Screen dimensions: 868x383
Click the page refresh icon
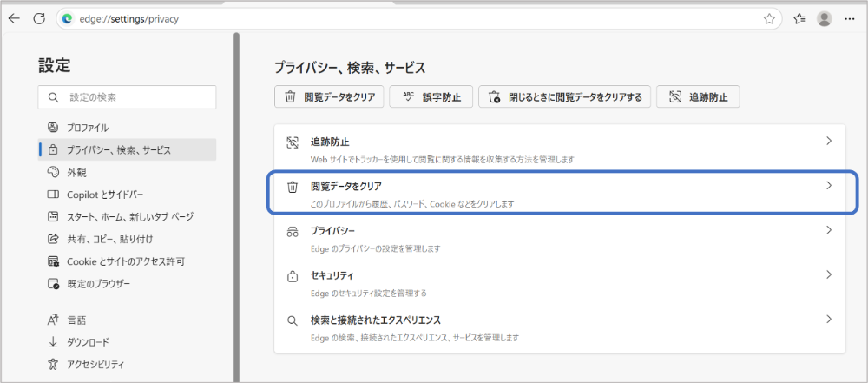pos(39,19)
